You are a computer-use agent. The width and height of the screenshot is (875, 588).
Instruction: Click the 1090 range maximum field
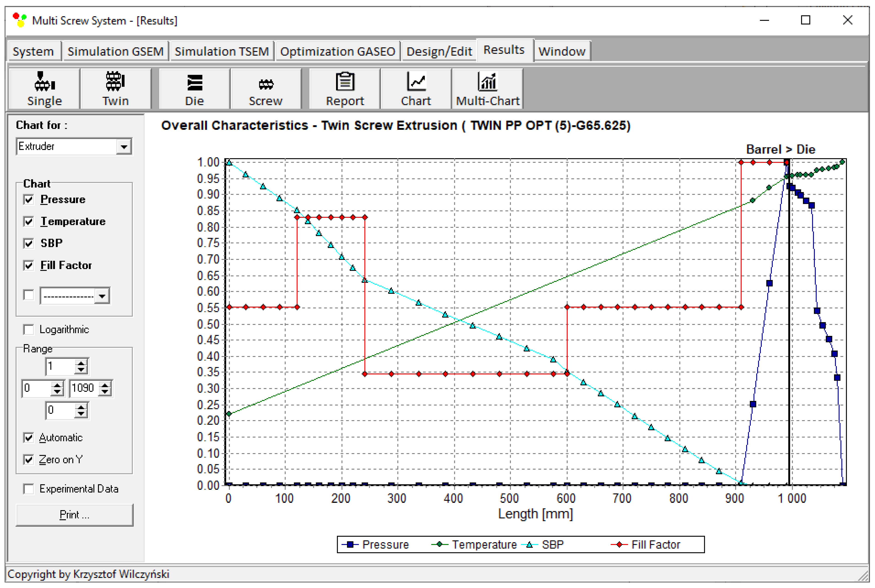[83, 388]
